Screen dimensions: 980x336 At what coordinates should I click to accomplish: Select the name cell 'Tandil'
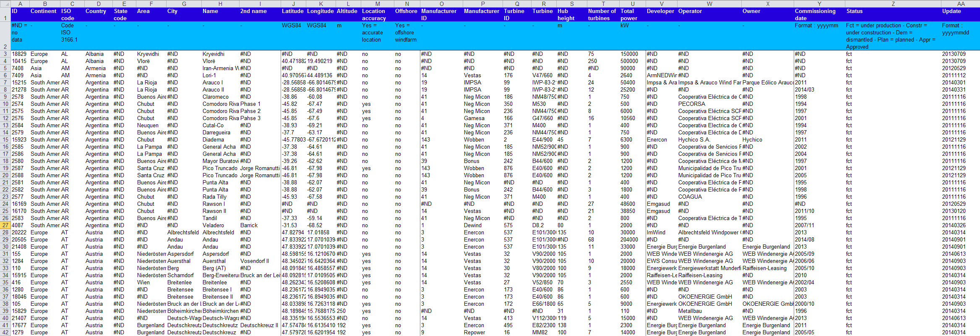coord(220,218)
